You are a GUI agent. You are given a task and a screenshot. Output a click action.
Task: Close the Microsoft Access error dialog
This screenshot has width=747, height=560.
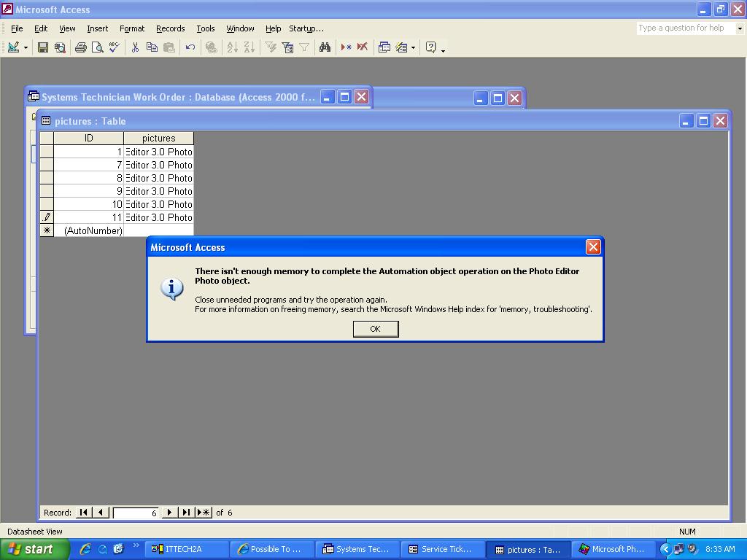click(592, 247)
